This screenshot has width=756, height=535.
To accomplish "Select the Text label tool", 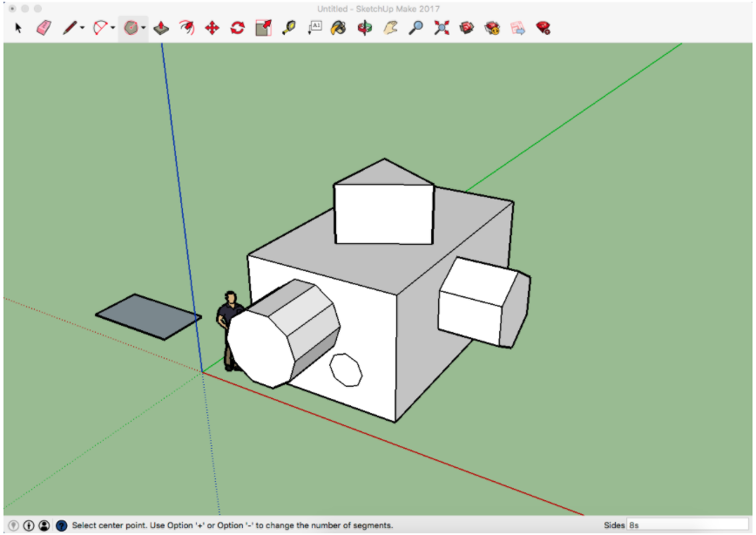I will point(314,28).
